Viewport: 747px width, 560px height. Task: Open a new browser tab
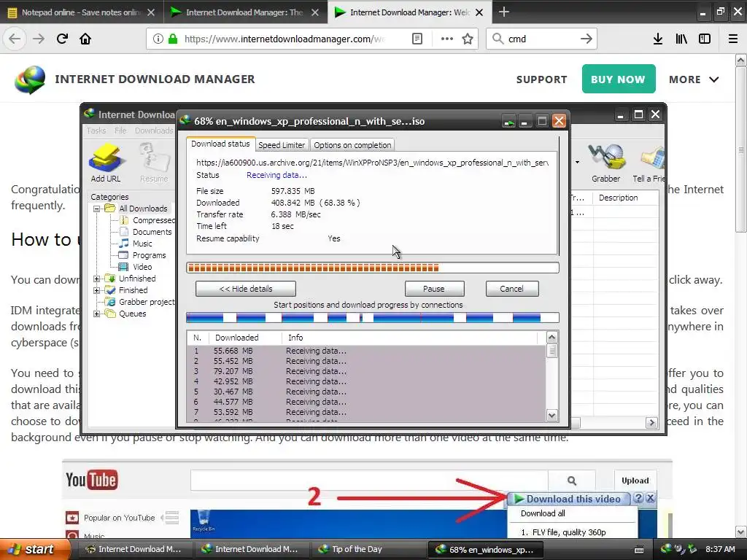[x=503, y=12]
